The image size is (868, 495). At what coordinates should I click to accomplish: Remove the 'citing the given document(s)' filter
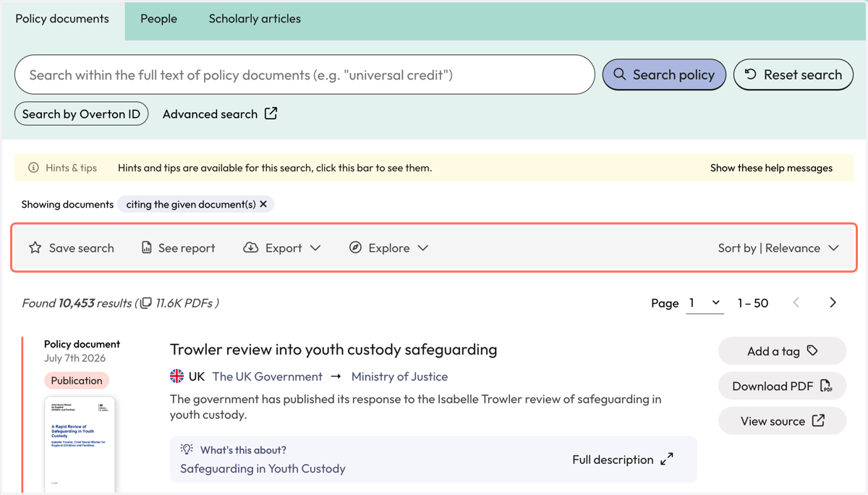click(263, 204)
